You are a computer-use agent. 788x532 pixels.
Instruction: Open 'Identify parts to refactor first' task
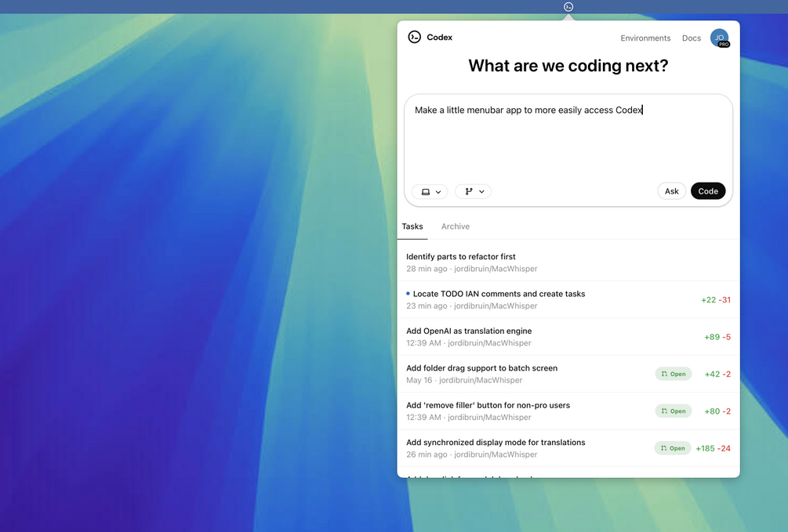pyautogui.click(x=568, y=262)
